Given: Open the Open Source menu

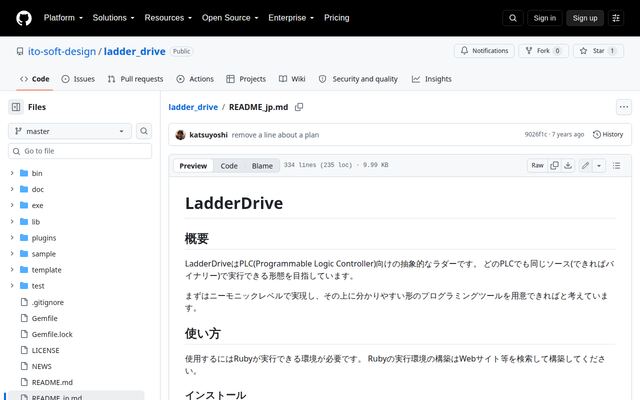Looking at the screenshot, I should coord(230,18).
